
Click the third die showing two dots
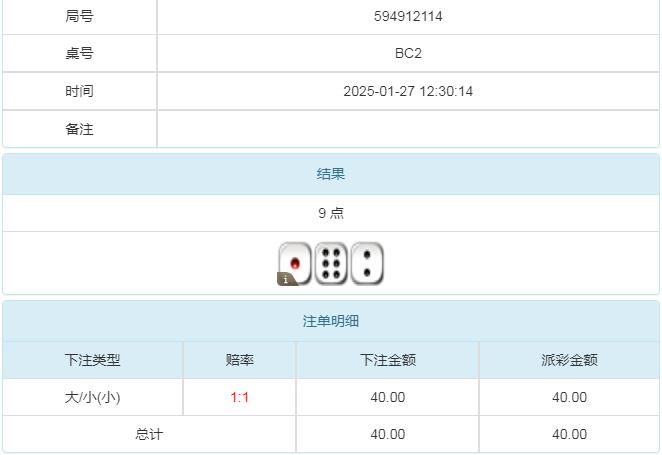pos(367,263)
